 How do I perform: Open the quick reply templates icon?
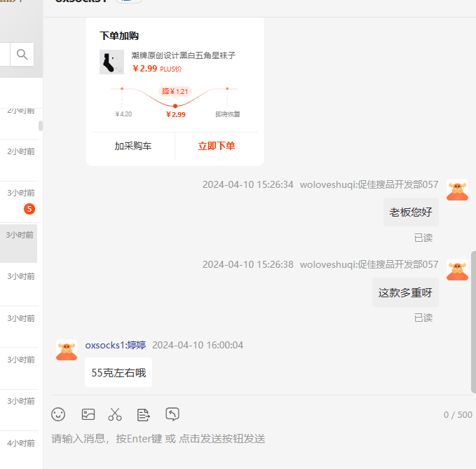[x=144, y=414]
